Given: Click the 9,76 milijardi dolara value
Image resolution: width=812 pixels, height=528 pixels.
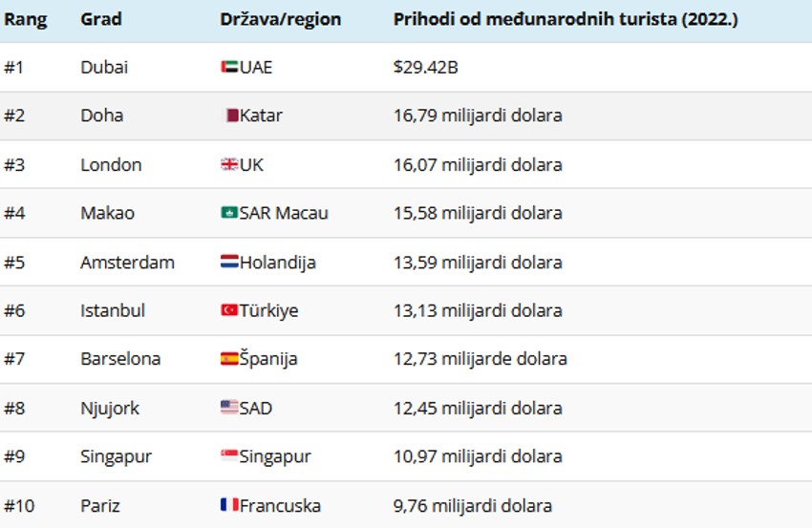Looking at the screenshot, I should 472,506.
